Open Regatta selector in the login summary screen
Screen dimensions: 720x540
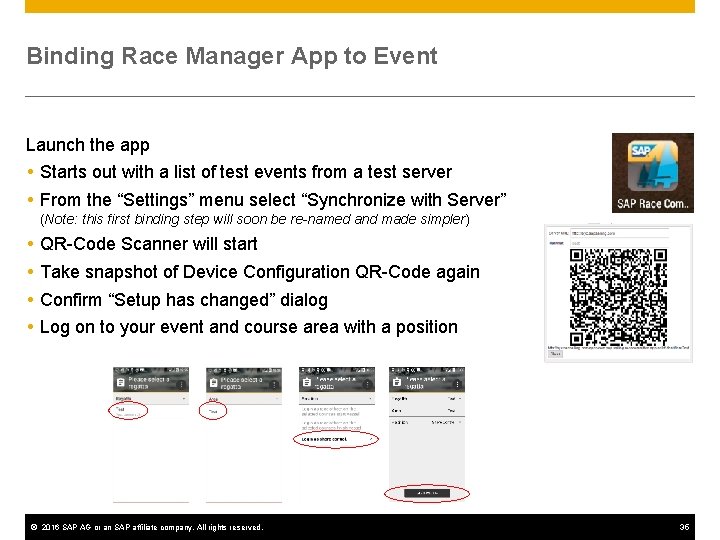click(427, 399)
